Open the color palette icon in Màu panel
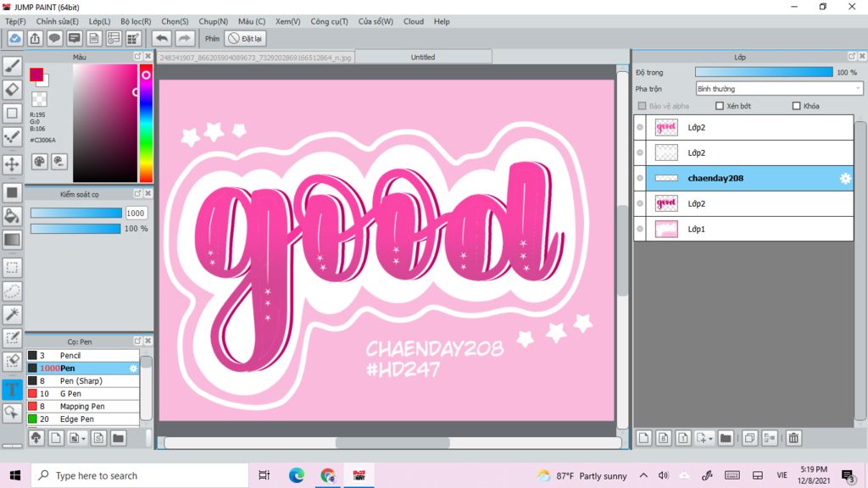Viewport: 868px width, 488px height. (39, 162)
